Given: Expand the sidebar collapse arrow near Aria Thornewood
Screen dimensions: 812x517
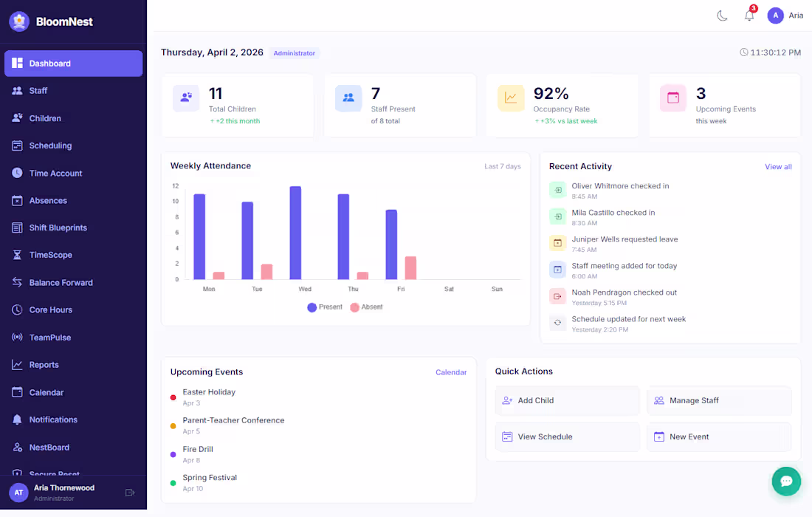Looking at the screenshot, I should click(x=130, y=491).
